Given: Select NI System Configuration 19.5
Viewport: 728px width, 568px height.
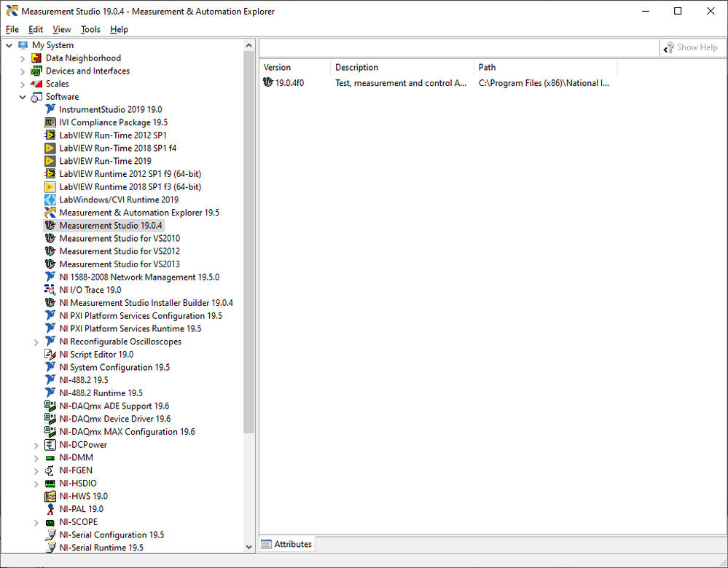Looking at the screenshot, I should (114, 368).
